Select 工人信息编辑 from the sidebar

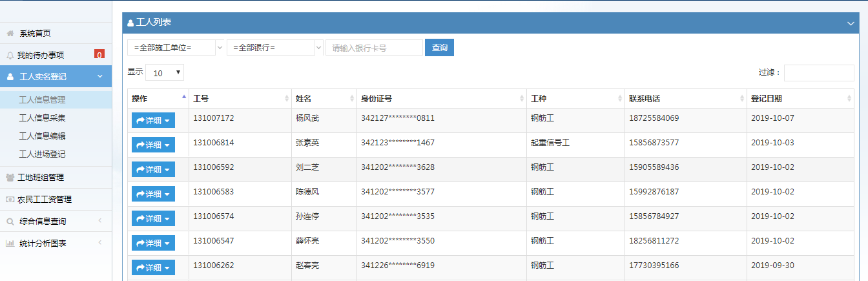pyautogui.click(x=43, y=136)
